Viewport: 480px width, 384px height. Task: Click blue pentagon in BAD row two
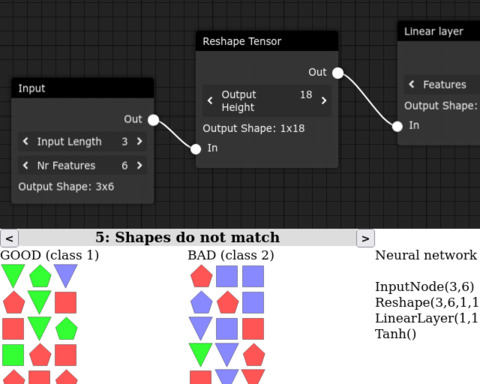point(201,303)
